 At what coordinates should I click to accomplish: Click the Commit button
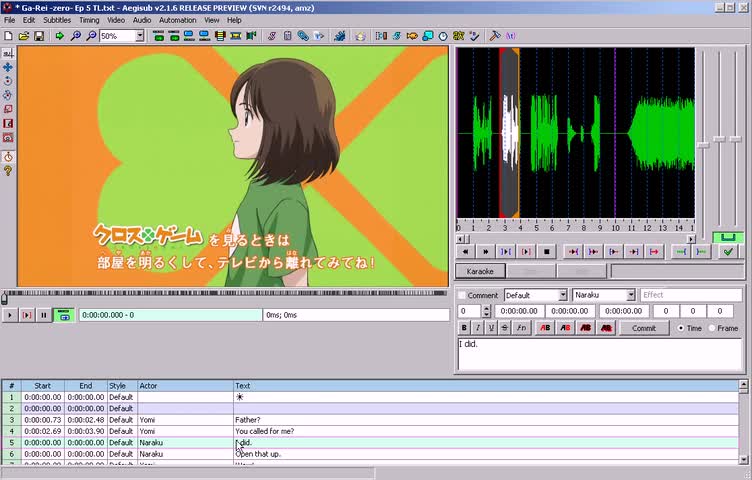click(644, 328)
